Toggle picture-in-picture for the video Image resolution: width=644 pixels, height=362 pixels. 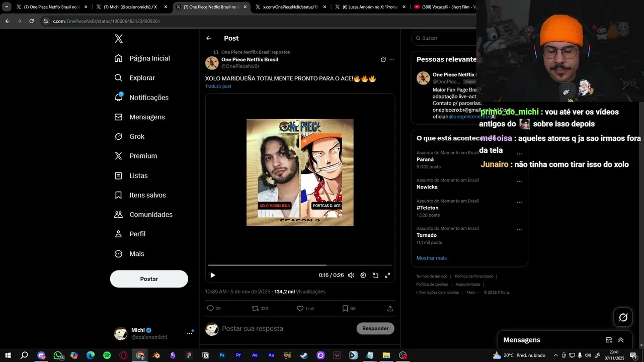tap(375, 276)
